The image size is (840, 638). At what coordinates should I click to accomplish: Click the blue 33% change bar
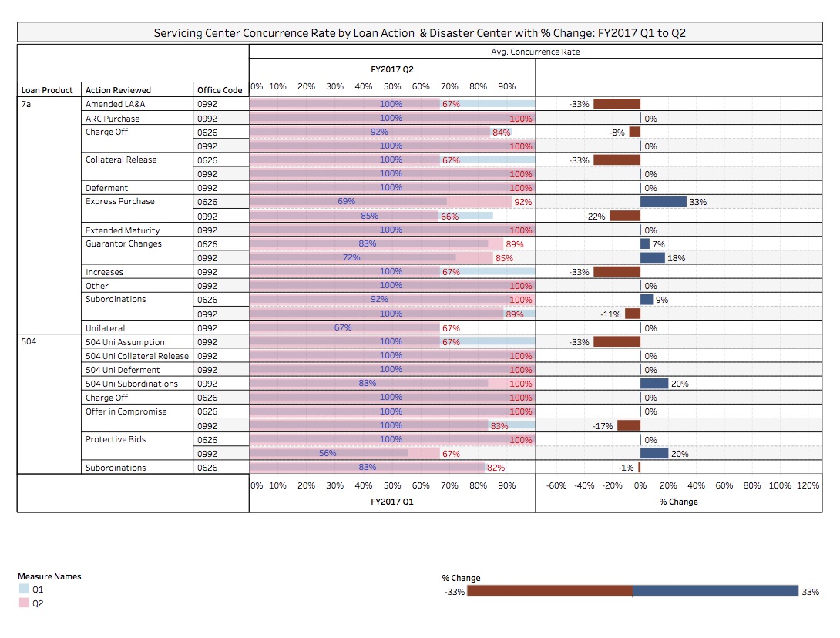click(x=663, y=202)
